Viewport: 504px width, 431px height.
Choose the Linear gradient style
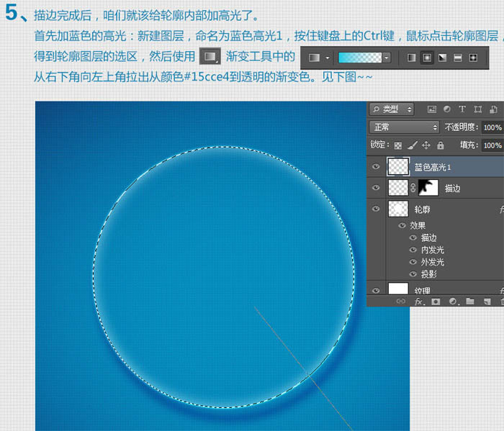coord(412,58)
